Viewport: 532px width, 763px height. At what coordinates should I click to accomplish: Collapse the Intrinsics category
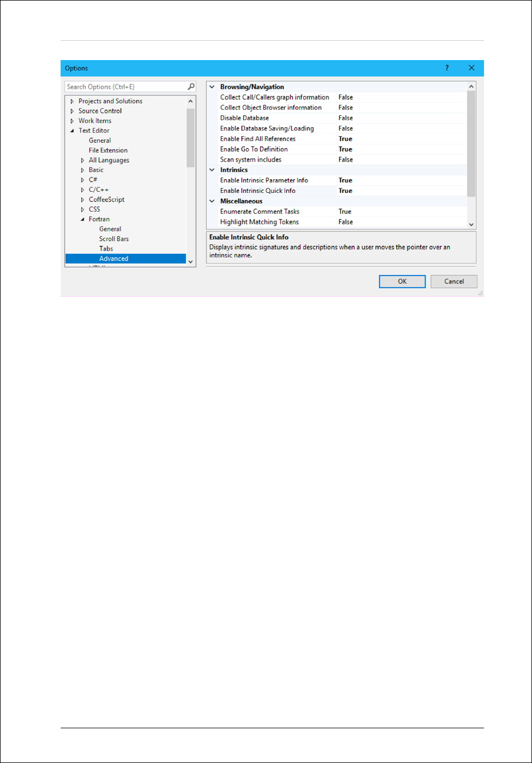tap(212, 170)
